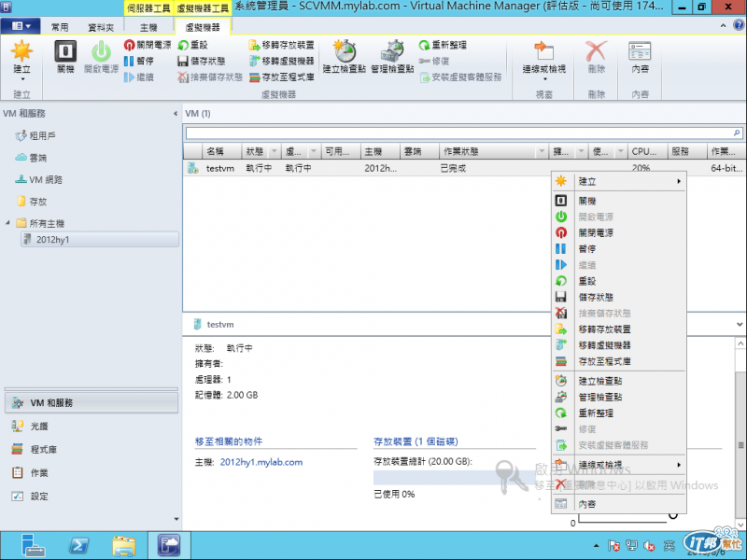The image size is (747, 560).
Task: Click the 開啟電源 power-on ribbon icon
Action: 101,51
